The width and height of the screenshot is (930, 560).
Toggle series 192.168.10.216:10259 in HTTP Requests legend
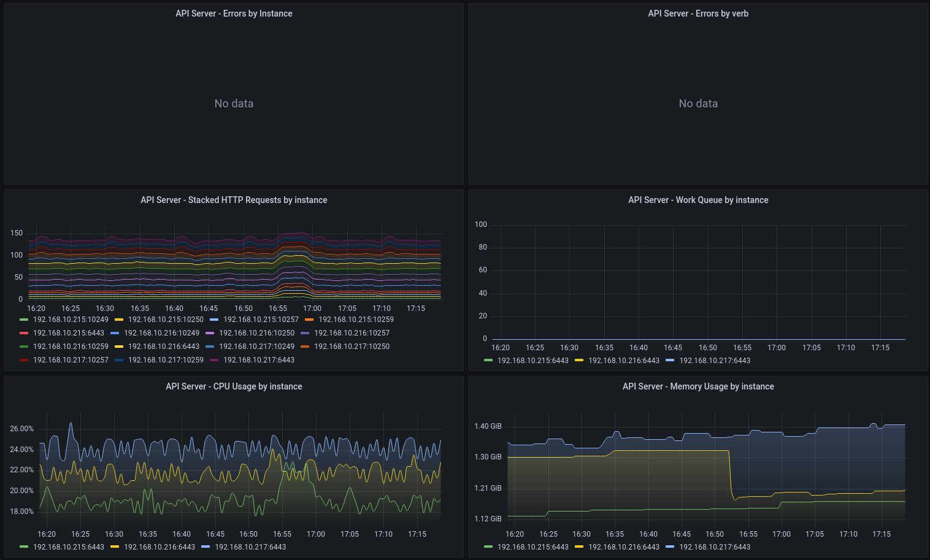(x=71, y=347)
